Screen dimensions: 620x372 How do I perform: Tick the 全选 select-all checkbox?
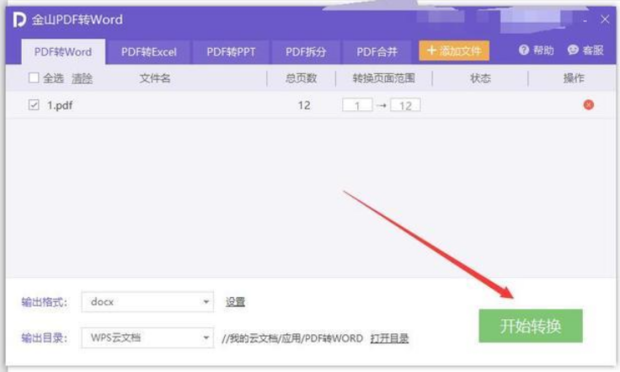coord(34,78)
